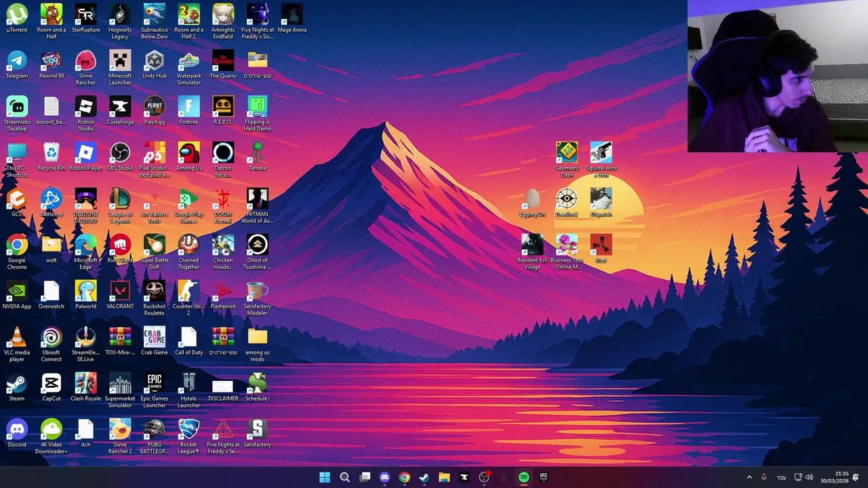Select the Flipping is Hard Demo icon

click(x=258, y=114)
